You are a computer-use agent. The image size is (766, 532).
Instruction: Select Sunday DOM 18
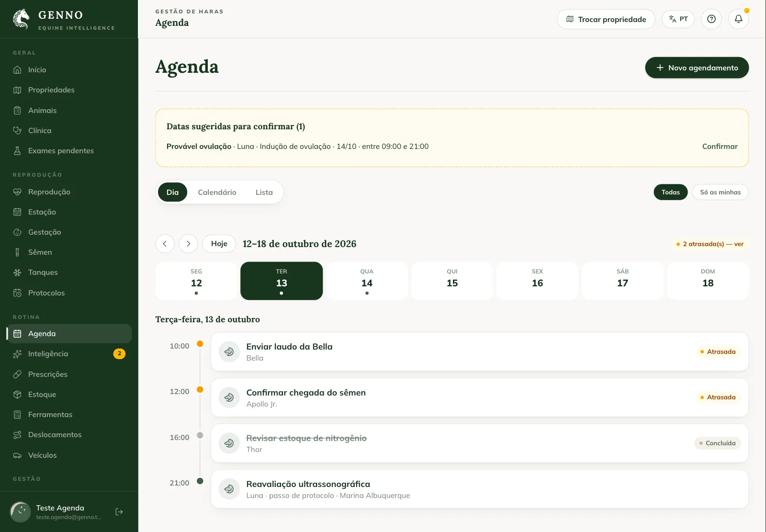click(x=708, y=281)
